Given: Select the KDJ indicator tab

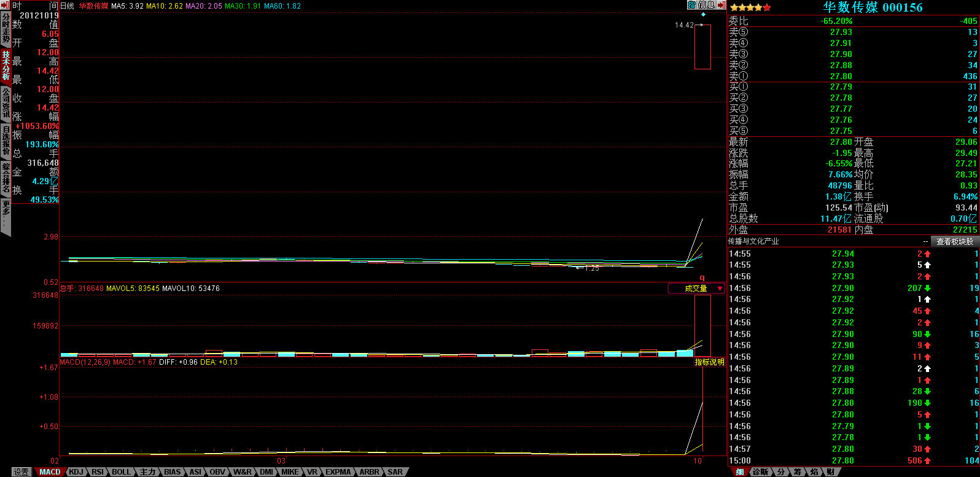Looking at the screenshot, I should [76, 472].
